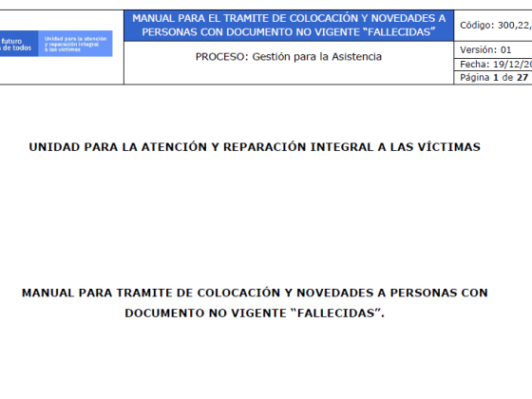Click the bold total page number 27

[522, 77]
